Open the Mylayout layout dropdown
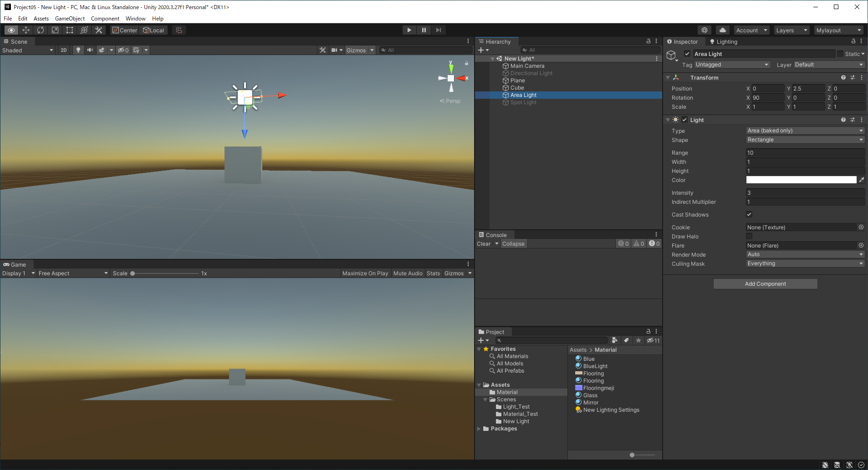The image size is (868, 470). (838, 30)
